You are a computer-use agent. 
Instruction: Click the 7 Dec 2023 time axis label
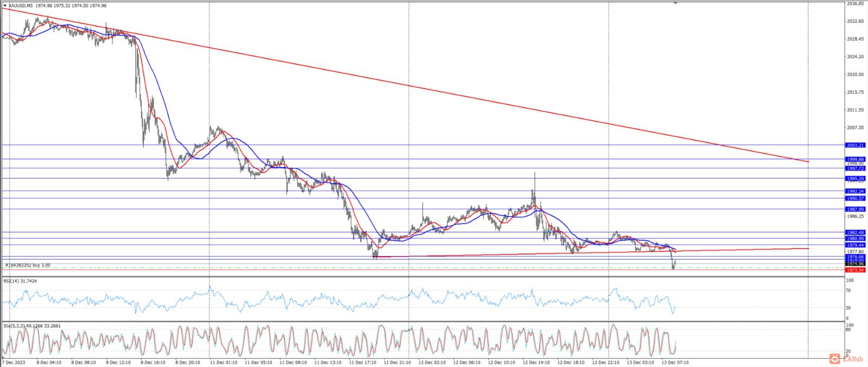click(x=14, y=362)
